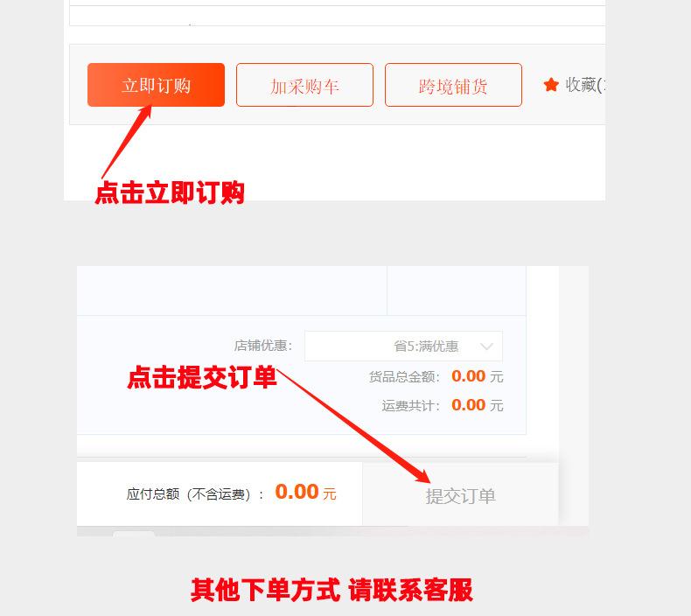Click the red 点击提交订单 annotation text
This screenshot has height=616, width=691.
click(202, 377)
